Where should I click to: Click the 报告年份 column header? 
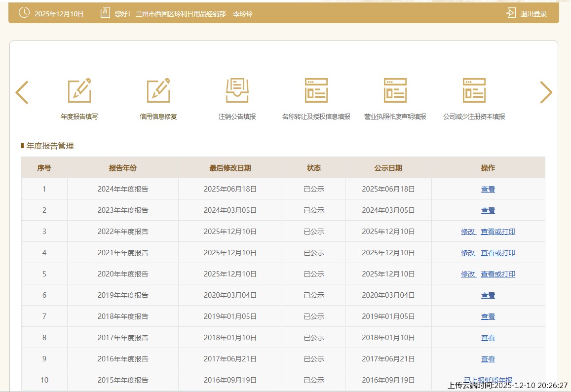tap(122, 168)
